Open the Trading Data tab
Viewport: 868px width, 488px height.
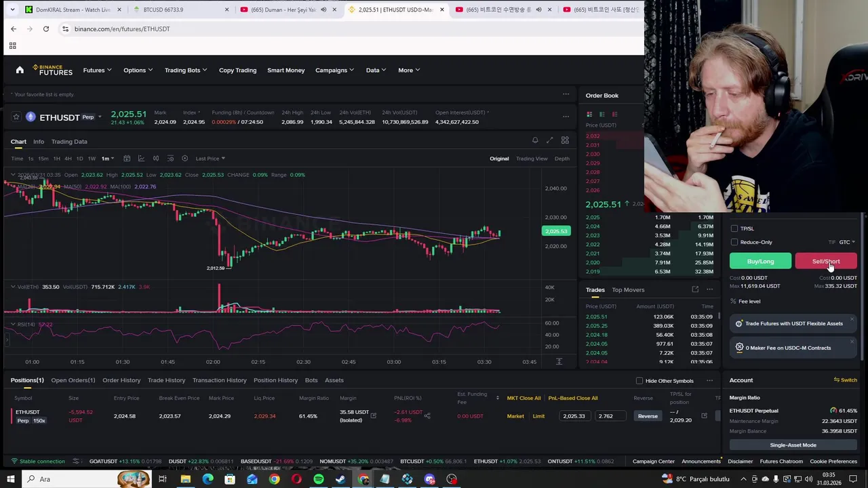69,142
